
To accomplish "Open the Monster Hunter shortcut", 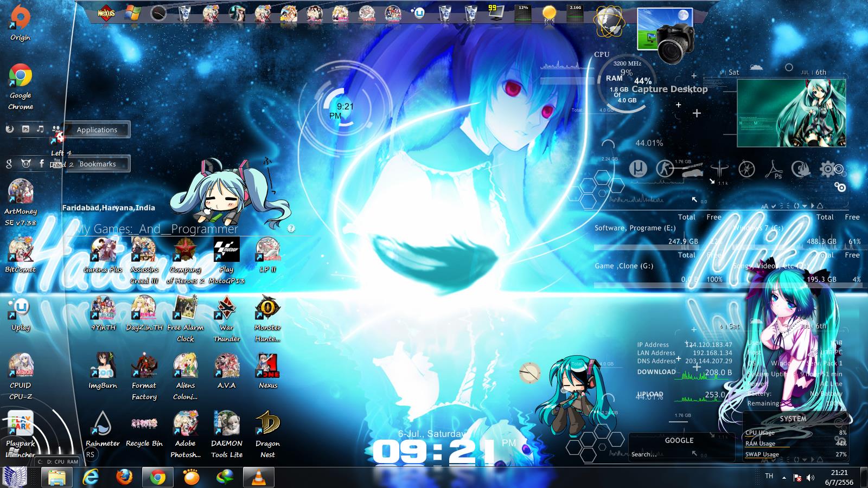I will (x=267, y=319).
